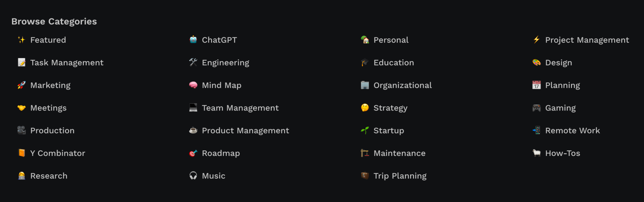Open the Task Management category

pos(67,63)
